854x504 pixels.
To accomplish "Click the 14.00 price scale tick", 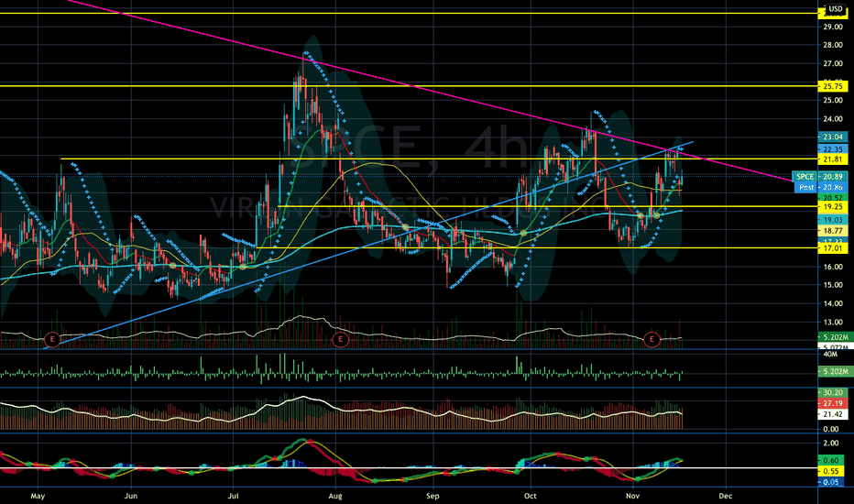I will [x=833, y=303].
